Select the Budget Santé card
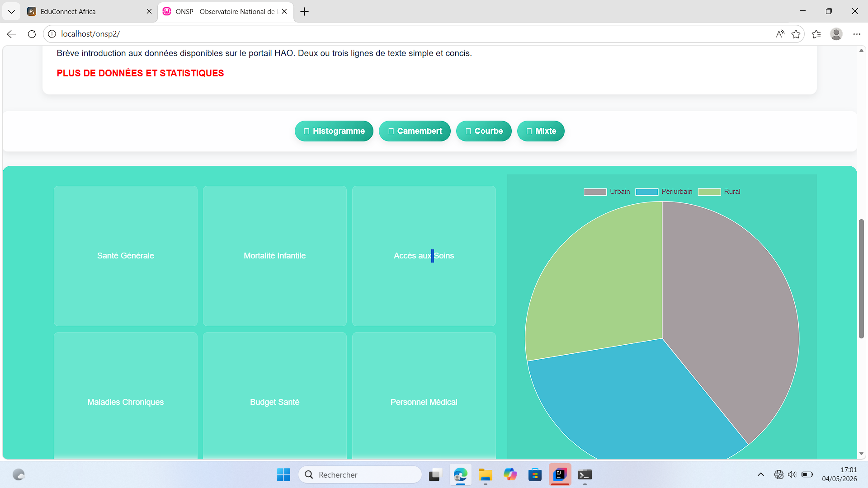Screen dimensions: 868x488 [x=275, y=396]
